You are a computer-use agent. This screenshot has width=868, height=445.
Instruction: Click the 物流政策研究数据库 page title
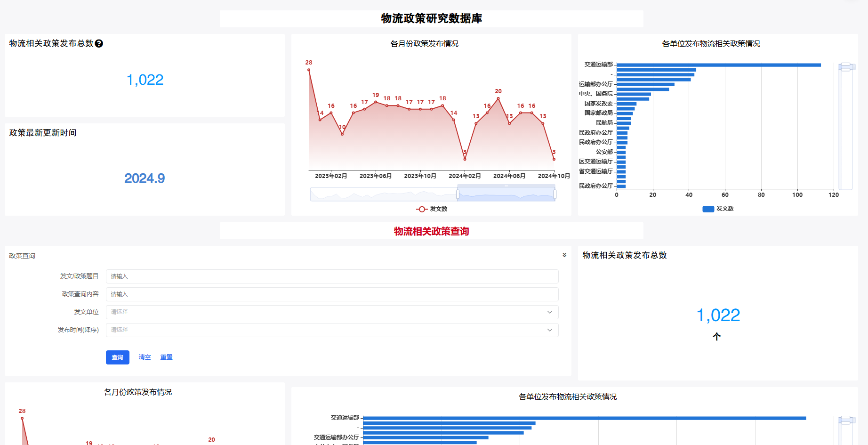[x=432, y=18]
